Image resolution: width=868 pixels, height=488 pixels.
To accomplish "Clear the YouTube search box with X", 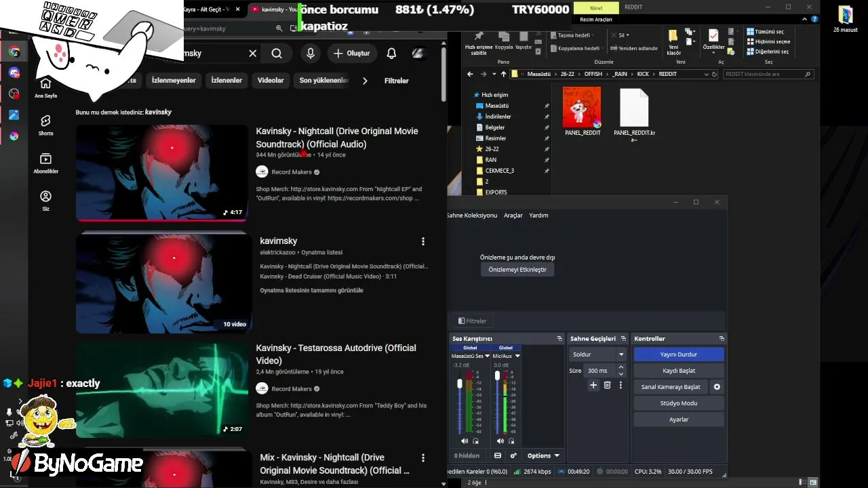I will click(x=252, y=54).
